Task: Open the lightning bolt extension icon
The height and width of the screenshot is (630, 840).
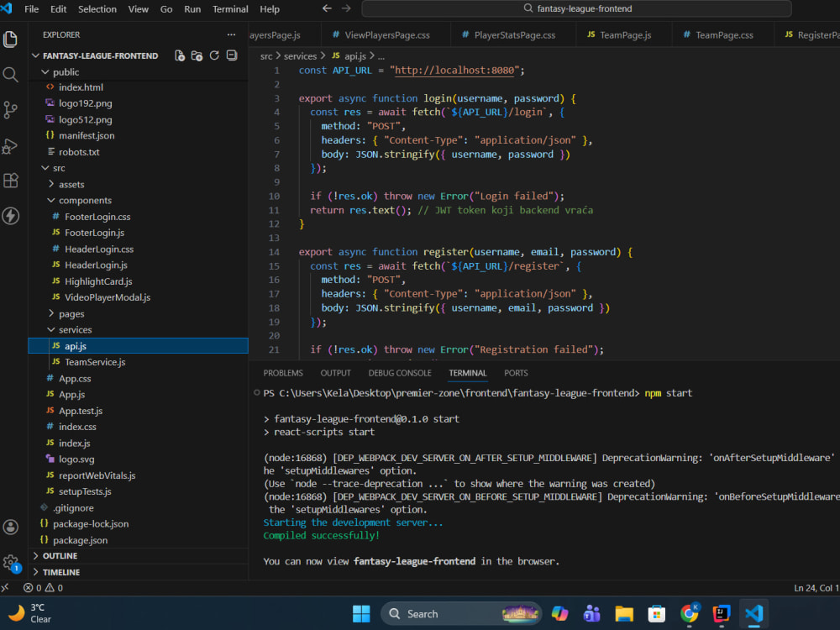Action: 11,216
